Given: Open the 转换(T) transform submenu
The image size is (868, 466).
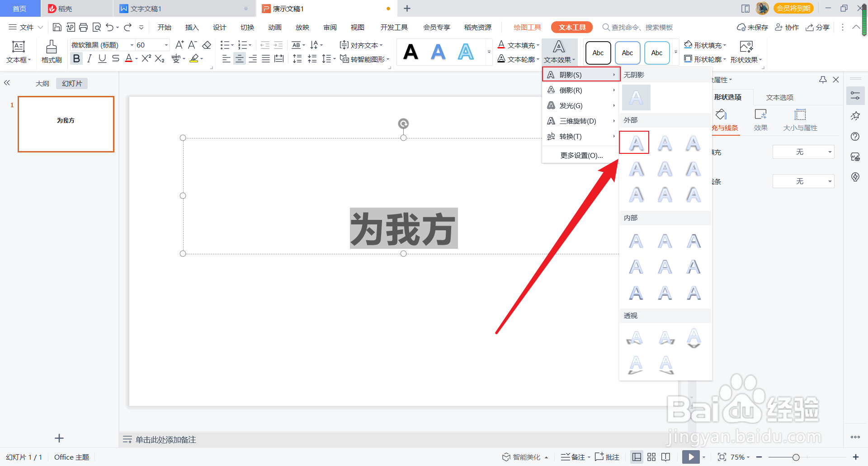Looking at the screenshot, I should (581, 136).
